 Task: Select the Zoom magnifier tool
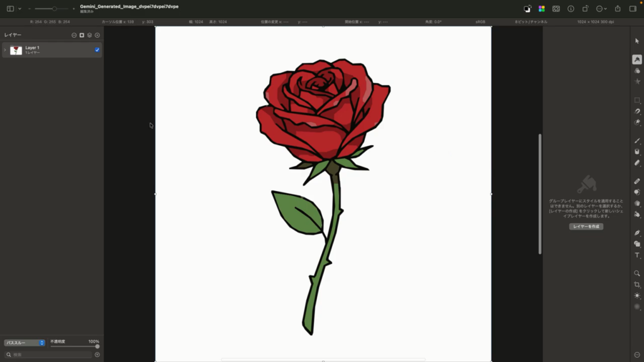[x=637, y=273]
